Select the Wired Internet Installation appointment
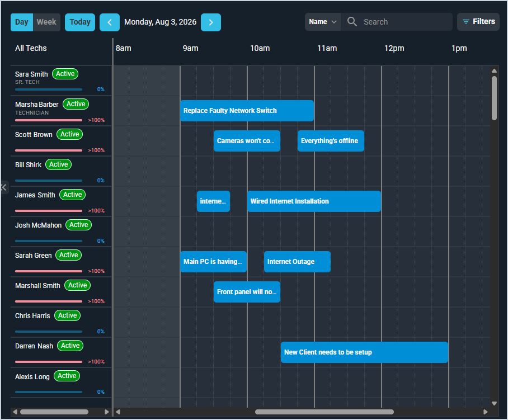This screenshot has height=420, width=508. [314, 201]
